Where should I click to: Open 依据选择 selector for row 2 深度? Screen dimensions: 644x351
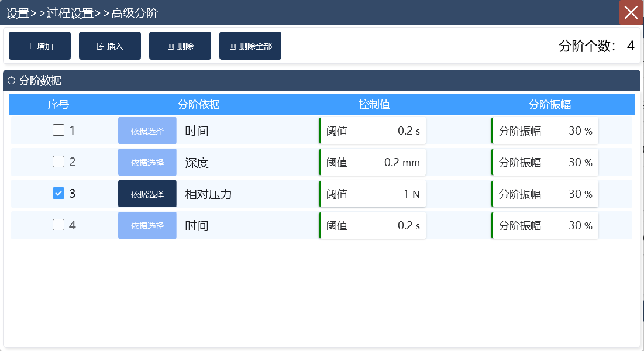click(x=147, y=162)
